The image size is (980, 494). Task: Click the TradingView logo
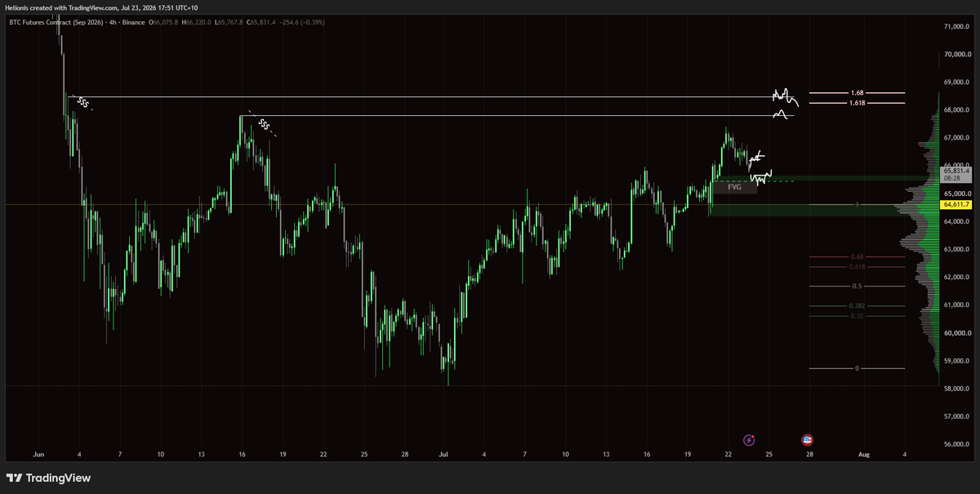tap(49, 478)
